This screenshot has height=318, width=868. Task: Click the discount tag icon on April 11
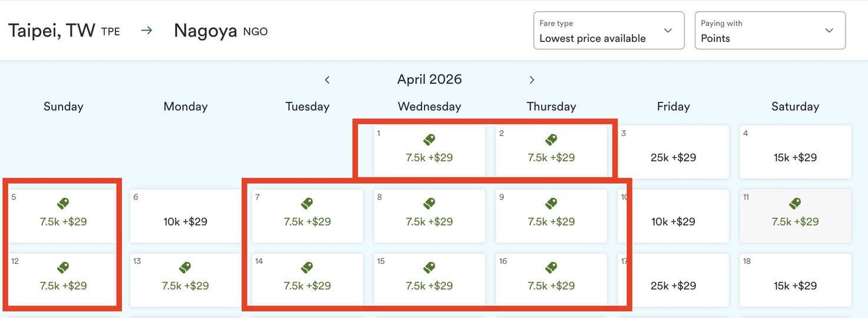pyautogui.click(x=795, y=204)
